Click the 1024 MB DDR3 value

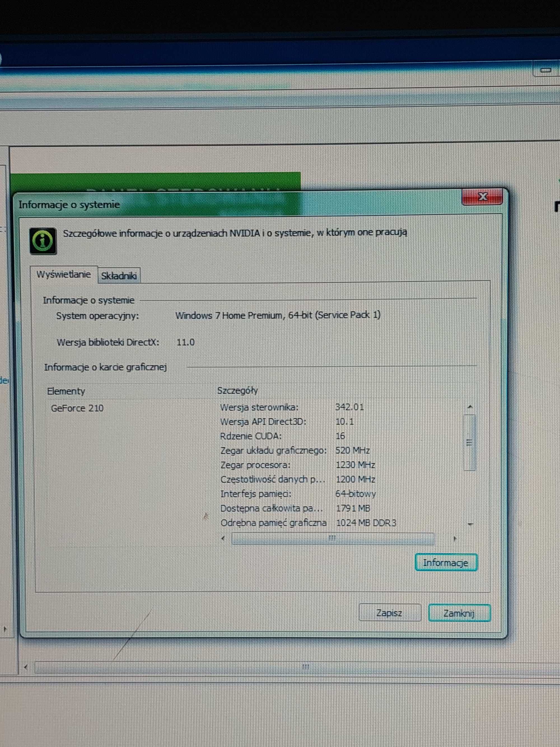click(366, 523)
